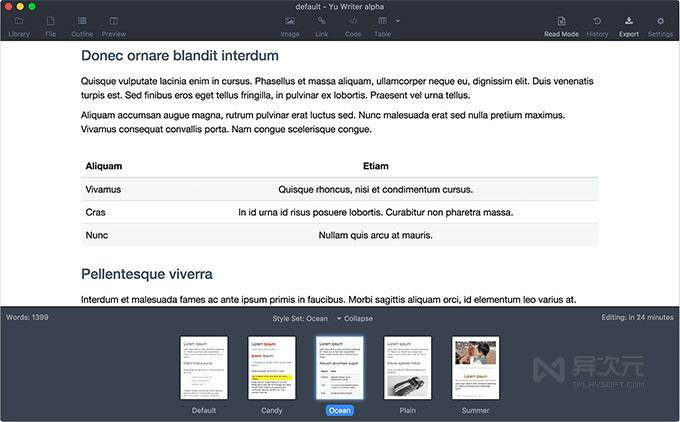680x422 pixels.
Task: Toggle Read Mode in toolbar
Action: 561,21
